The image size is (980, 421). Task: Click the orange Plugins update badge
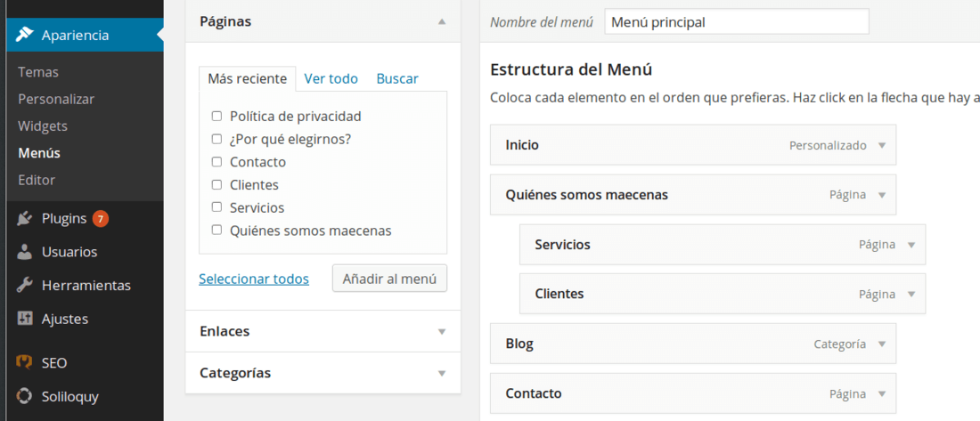101,219
